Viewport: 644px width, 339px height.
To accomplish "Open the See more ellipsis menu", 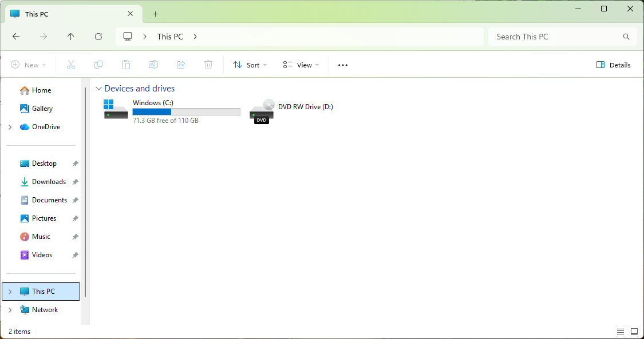I will (343, 65).
